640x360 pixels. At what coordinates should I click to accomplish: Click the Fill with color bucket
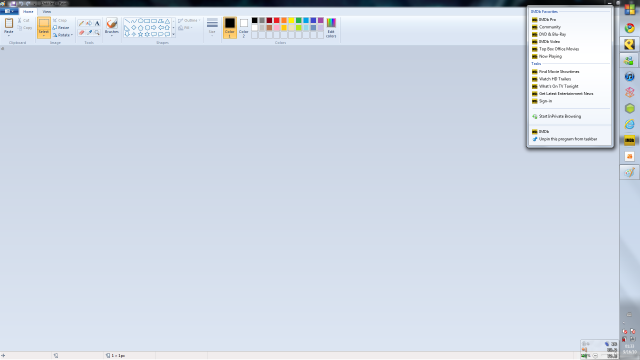coord(89,24)
